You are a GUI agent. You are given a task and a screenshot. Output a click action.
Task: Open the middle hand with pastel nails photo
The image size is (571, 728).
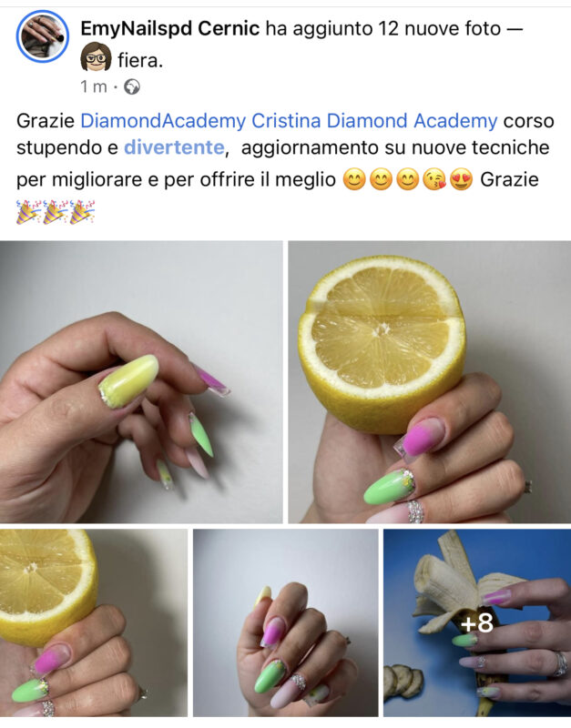pos(285,622)
